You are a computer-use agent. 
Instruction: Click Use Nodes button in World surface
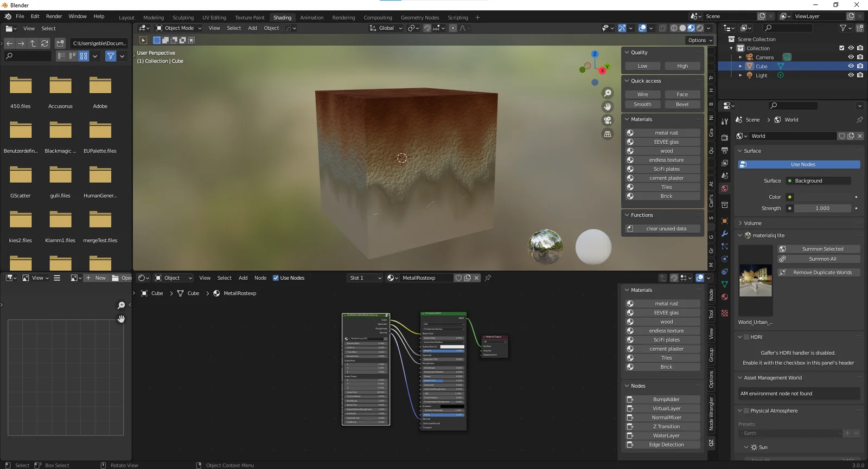tap(799, 164)
